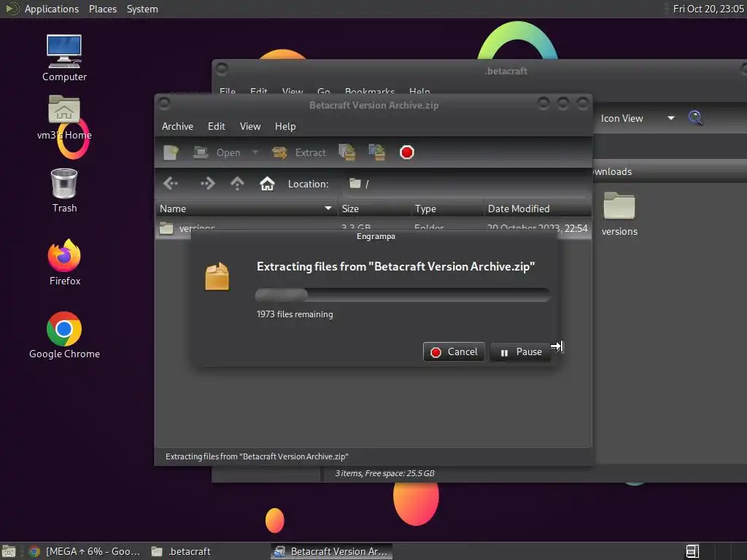Screen dimensions: 747x560
Task: Switch to .betacraft taskbar entry
Action: [x=181, y=551]
